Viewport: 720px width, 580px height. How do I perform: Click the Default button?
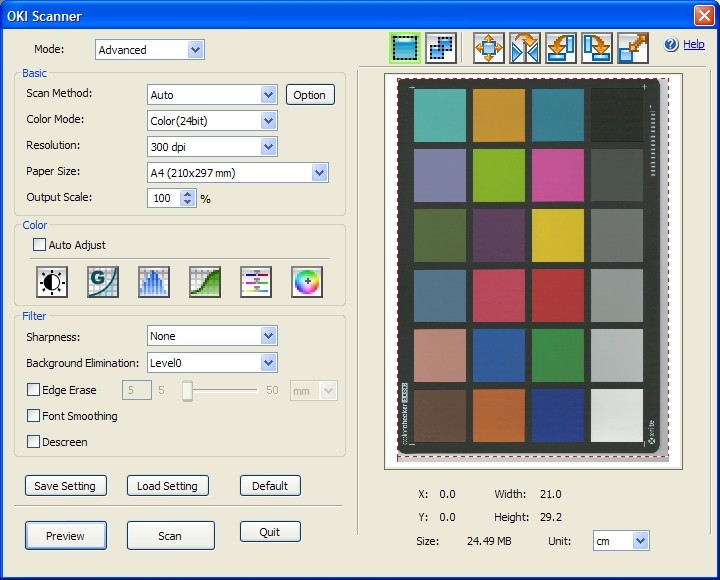[x=270, y=486]
